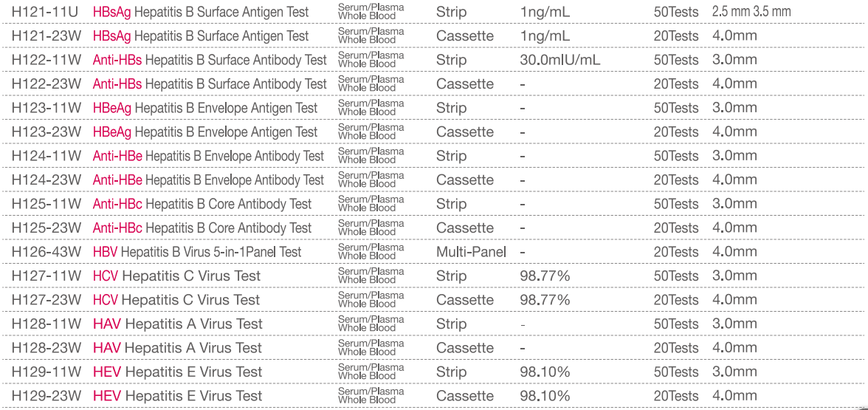This screenshot has width=868, height=410.
Task: Click product code H122-11W
Action: (x=46, y=60)
